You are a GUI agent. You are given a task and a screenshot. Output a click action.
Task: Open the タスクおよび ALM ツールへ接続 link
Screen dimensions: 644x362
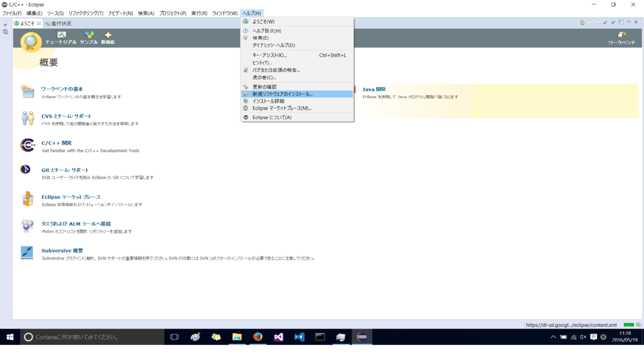coord(76,224)
